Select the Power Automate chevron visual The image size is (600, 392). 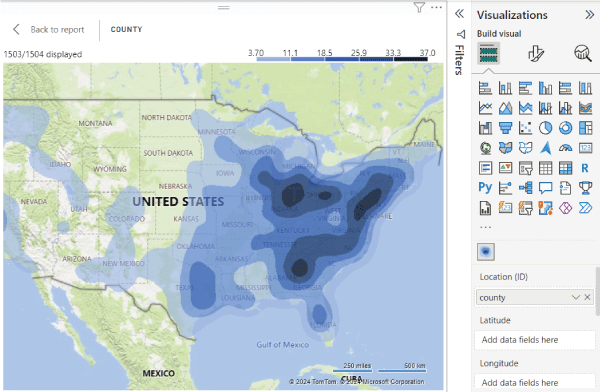tap(585, 208)
